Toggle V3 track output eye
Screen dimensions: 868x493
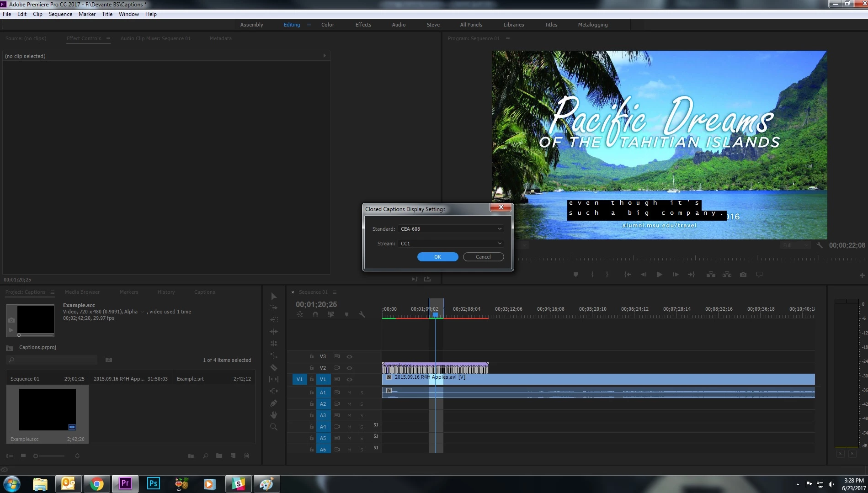click(x=349, y=356)
